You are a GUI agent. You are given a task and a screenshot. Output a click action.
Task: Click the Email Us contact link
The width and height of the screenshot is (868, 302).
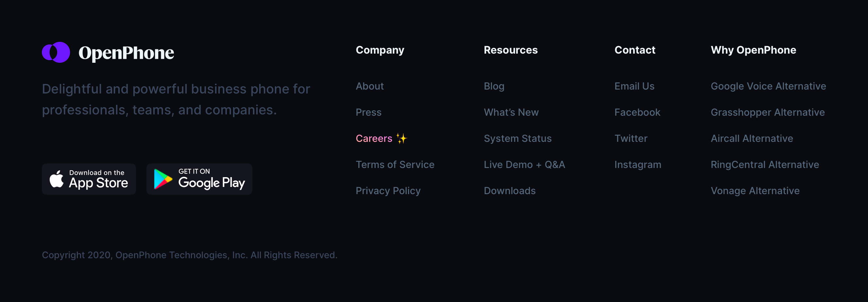coord(634,86)
